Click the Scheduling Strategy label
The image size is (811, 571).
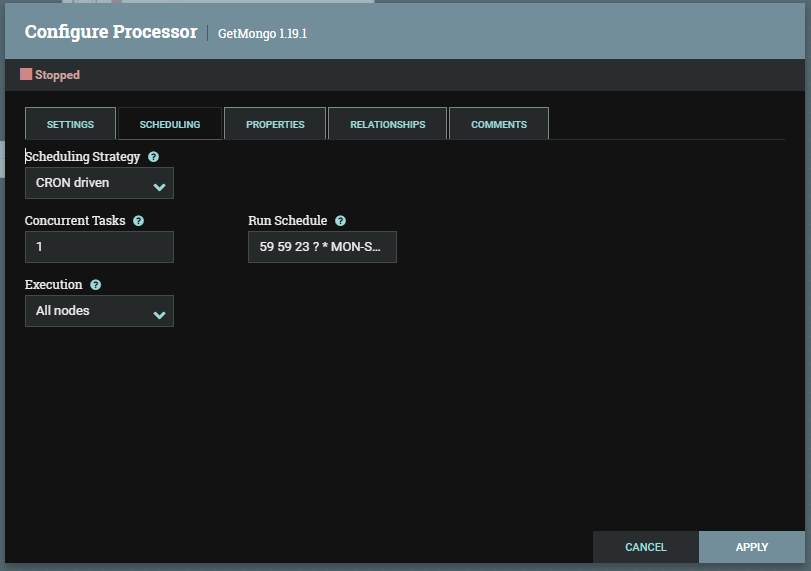pos(83,157)
